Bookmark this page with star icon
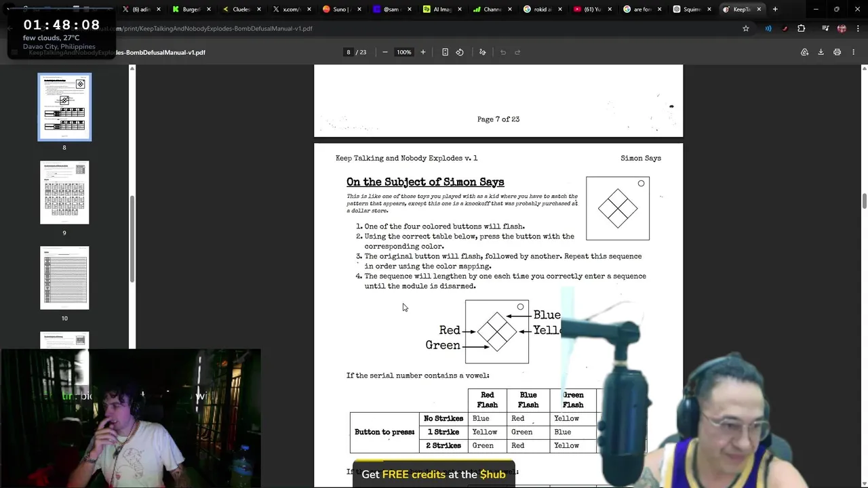This screenshot has height=488, width=868. (x=746, y=28)
